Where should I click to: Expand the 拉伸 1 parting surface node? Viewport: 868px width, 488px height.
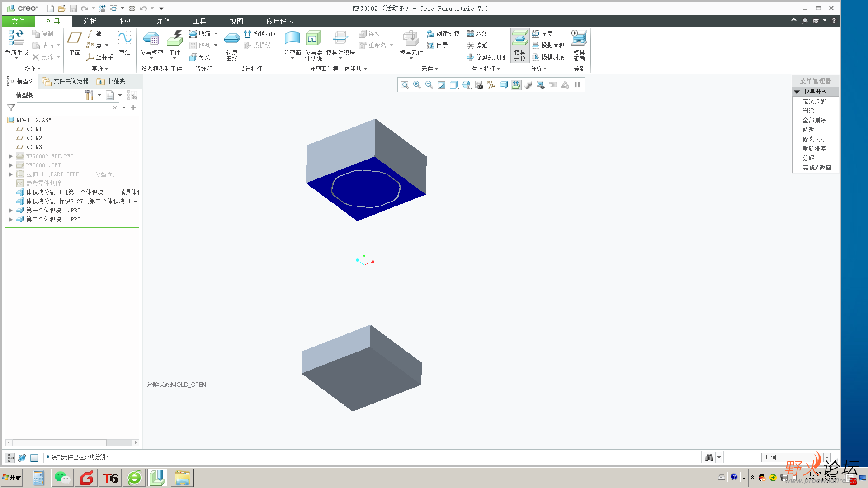10,174
